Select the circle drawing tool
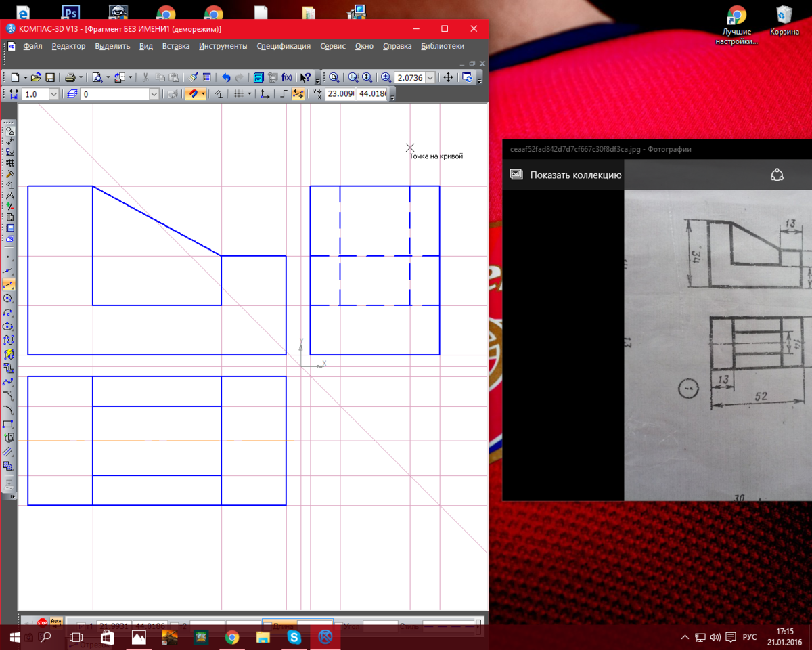 (x=9, y=299)
